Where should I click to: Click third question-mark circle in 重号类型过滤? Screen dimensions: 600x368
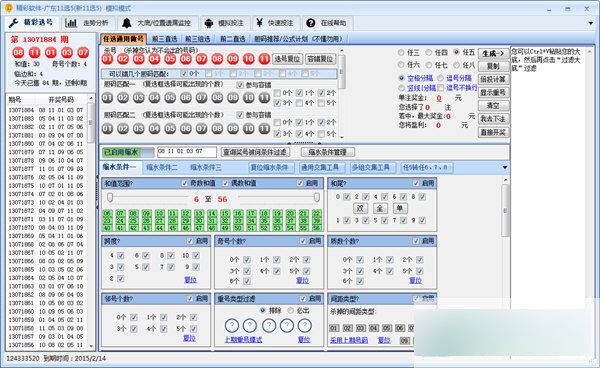tap(269, 326)
